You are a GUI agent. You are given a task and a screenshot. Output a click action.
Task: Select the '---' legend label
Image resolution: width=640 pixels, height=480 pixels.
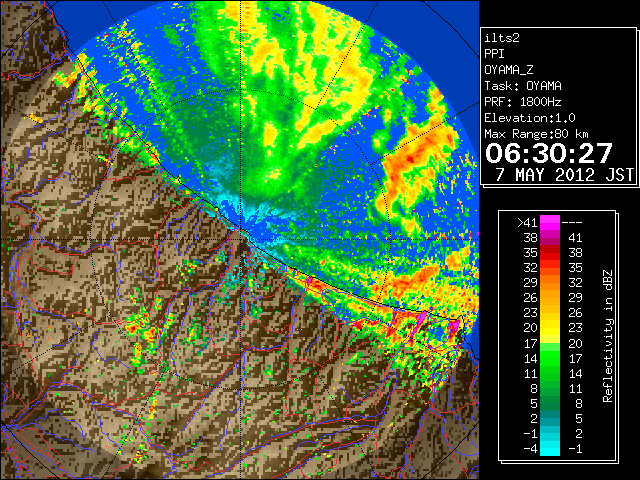572,223
